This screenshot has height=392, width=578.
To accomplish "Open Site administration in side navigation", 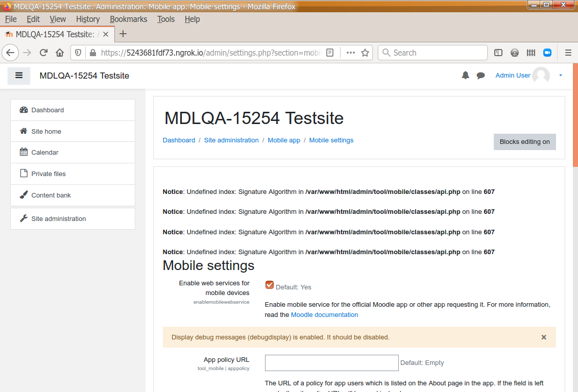I will pos(73,219).
